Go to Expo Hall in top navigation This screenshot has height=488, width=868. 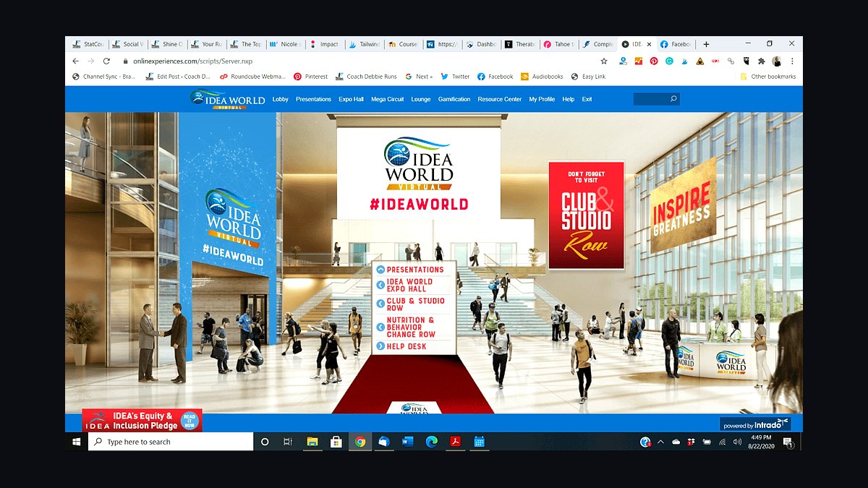tap(351, 99)
